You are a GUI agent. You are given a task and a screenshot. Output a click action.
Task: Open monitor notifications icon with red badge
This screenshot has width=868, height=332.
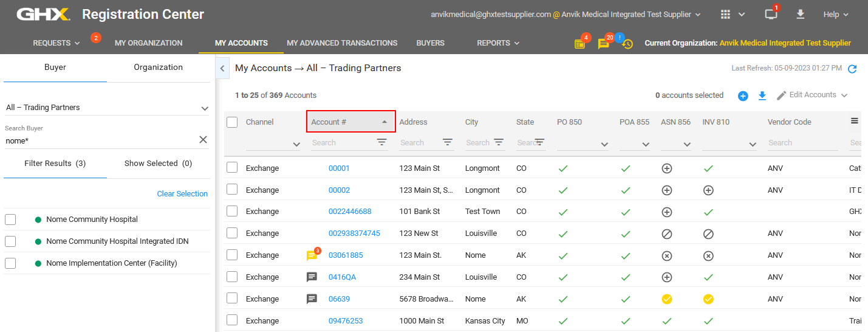click(771, 15)
